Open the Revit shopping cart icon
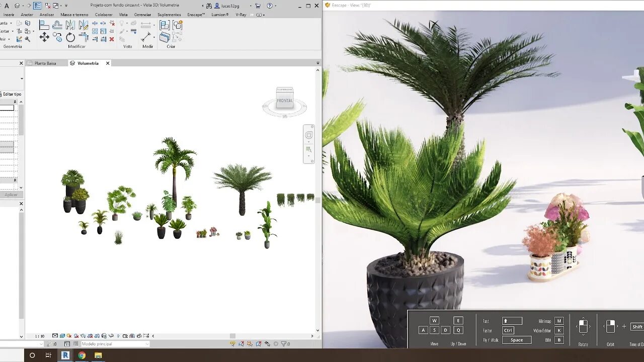644x362 pixels. (x=258, y=6)
